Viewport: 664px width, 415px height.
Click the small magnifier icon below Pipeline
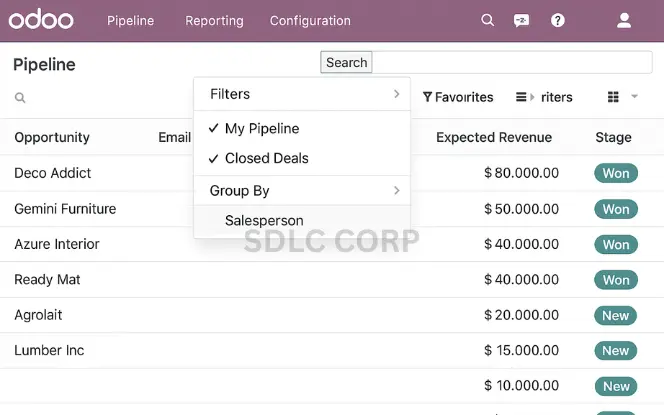point(20,98)
